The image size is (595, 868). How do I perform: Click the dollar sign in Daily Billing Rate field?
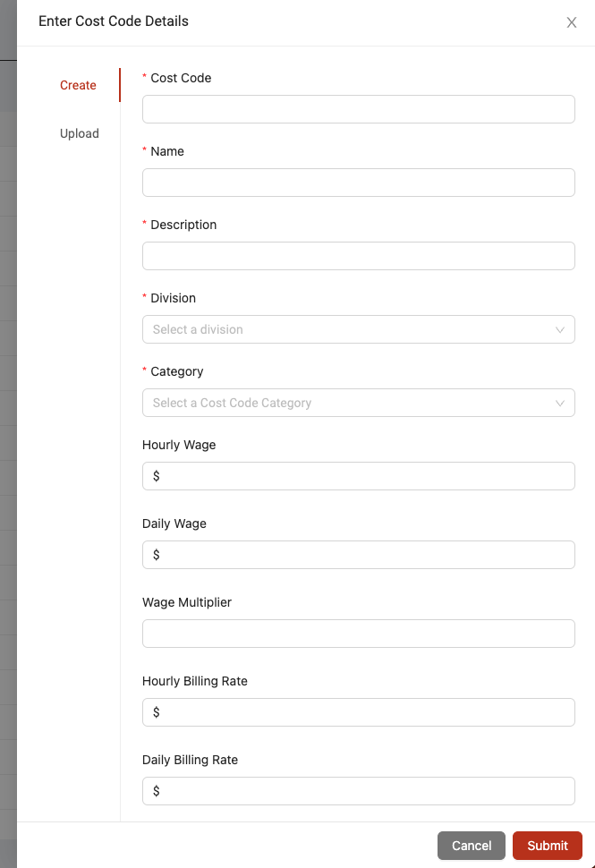156,791
